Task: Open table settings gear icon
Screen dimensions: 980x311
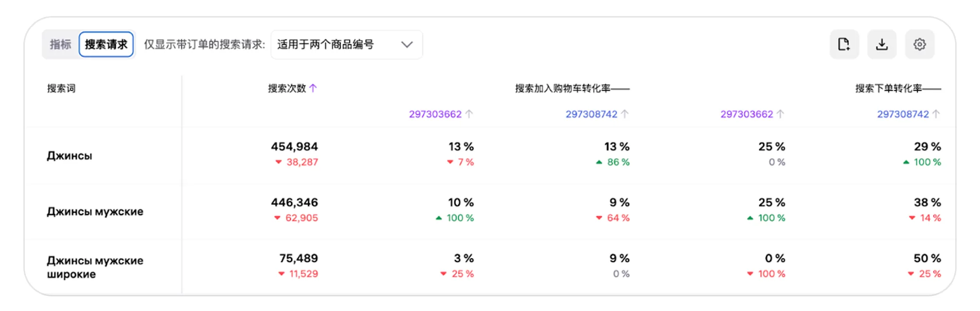Action: point(919,44)
